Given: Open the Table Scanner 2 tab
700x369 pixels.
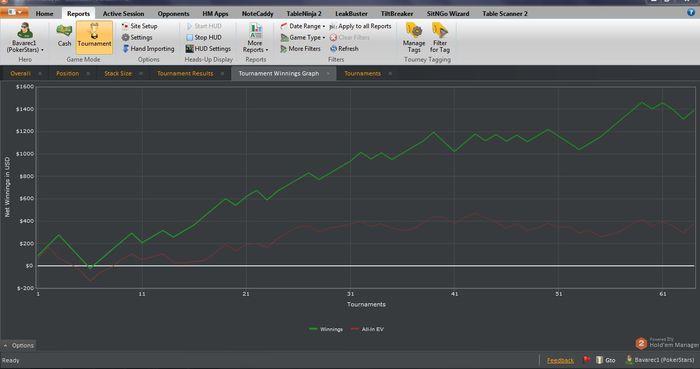Looking at the screenshot, I should [505, 14].
